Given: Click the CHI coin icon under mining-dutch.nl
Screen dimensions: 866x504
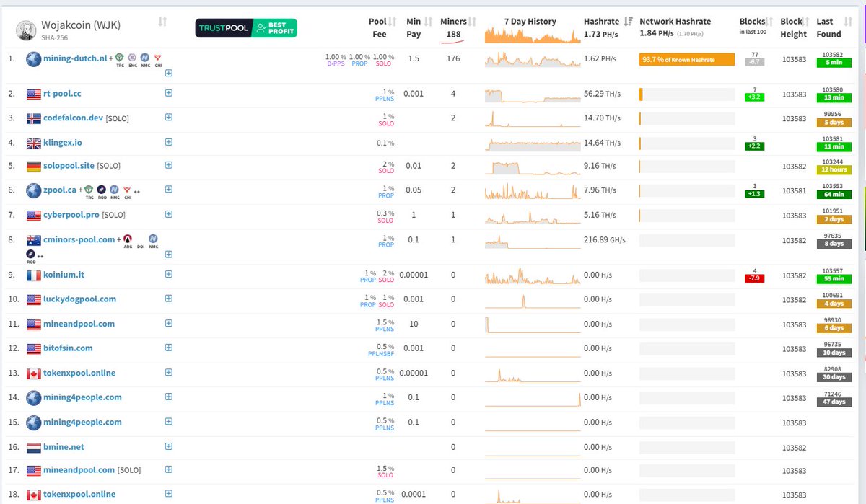Looking at the screenshot, I should pos(157,57).
